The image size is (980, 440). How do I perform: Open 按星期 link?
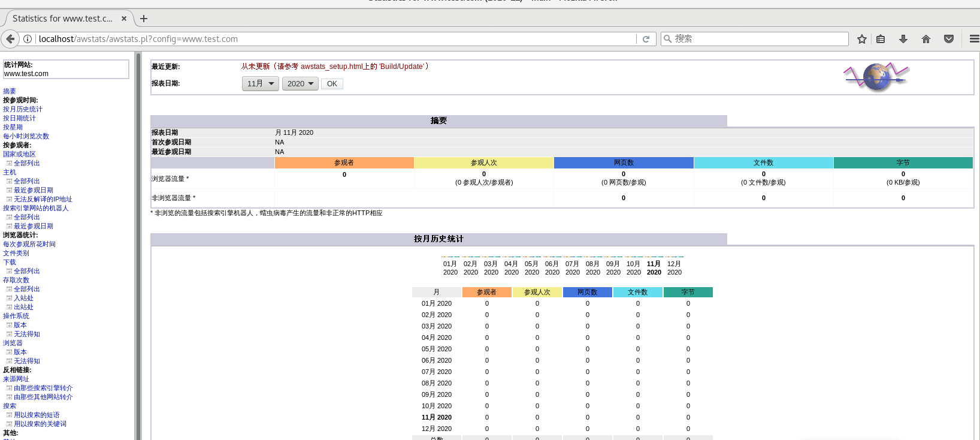coord(13,127)
